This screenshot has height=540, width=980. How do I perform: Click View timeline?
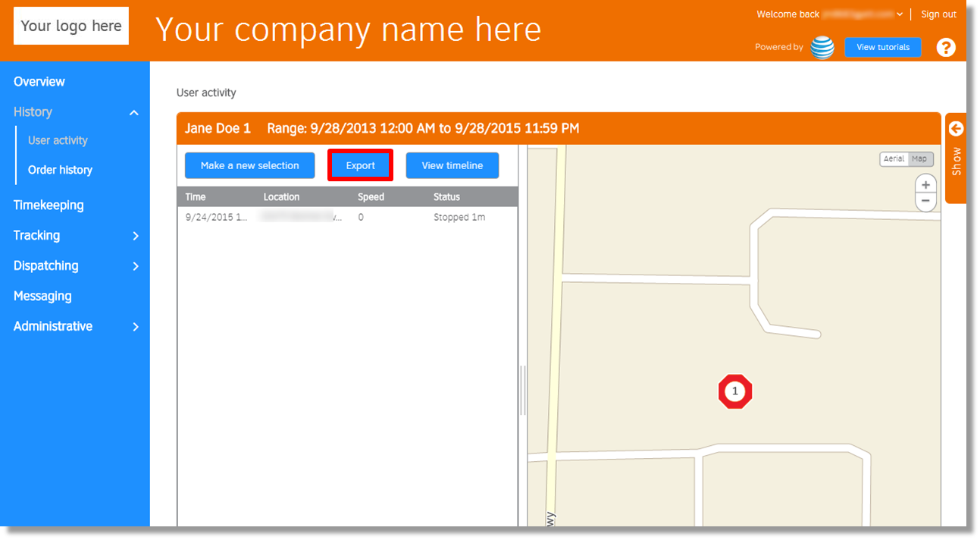[452, 165]
